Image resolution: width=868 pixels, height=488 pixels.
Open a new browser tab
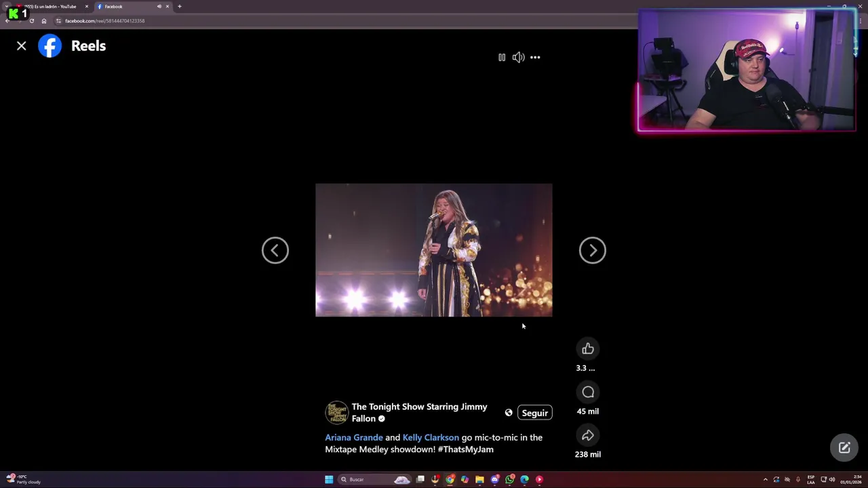pyautogui.click(x=180, y=7)
